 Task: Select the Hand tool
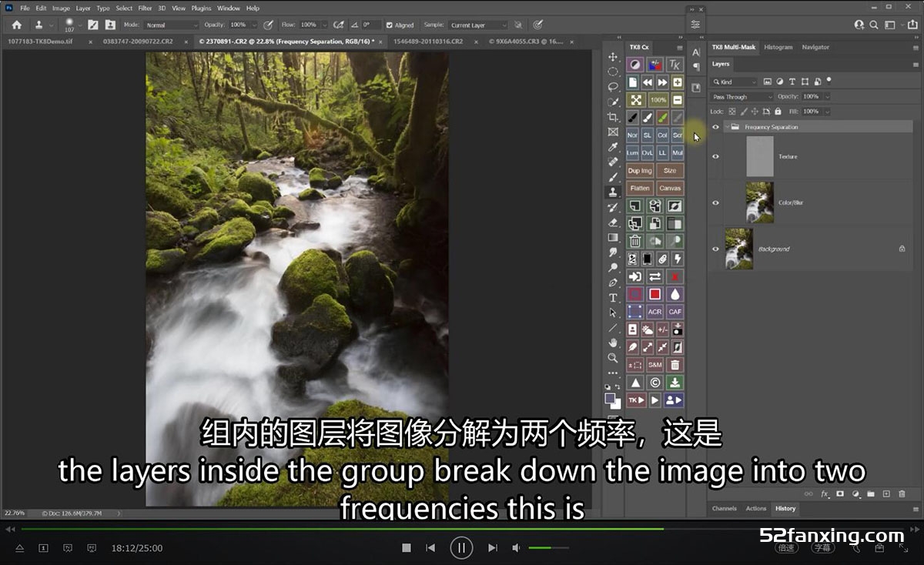pos(613,343)
